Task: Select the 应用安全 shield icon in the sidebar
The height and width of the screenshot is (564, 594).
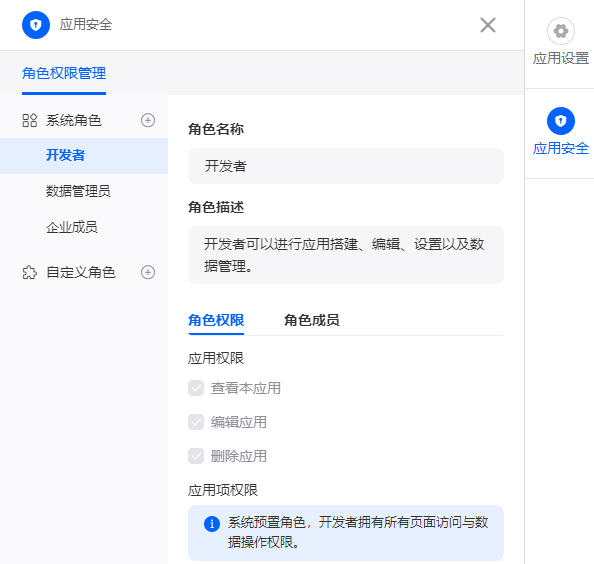Action: 561,121
